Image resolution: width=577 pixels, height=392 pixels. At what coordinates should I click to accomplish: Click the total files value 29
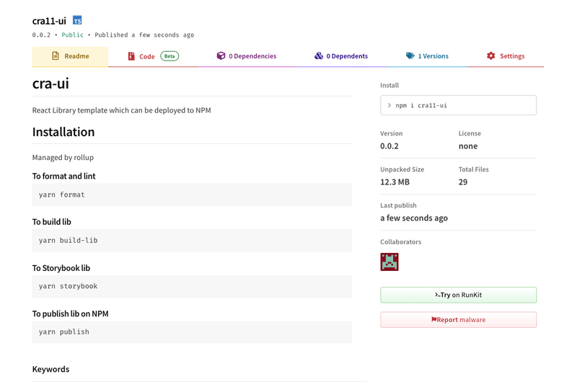[463, 182]
